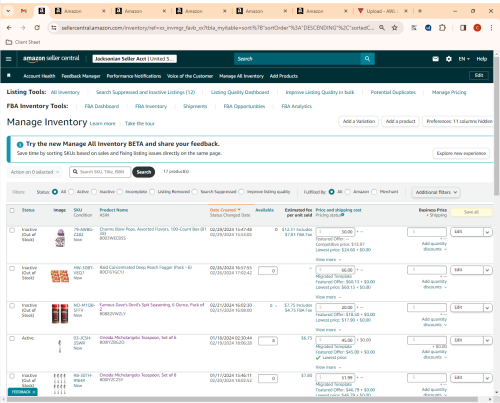Viewport: 500px width, 403px height.
Task: Click the search magnifier button in header
Action: pos(367,59)
